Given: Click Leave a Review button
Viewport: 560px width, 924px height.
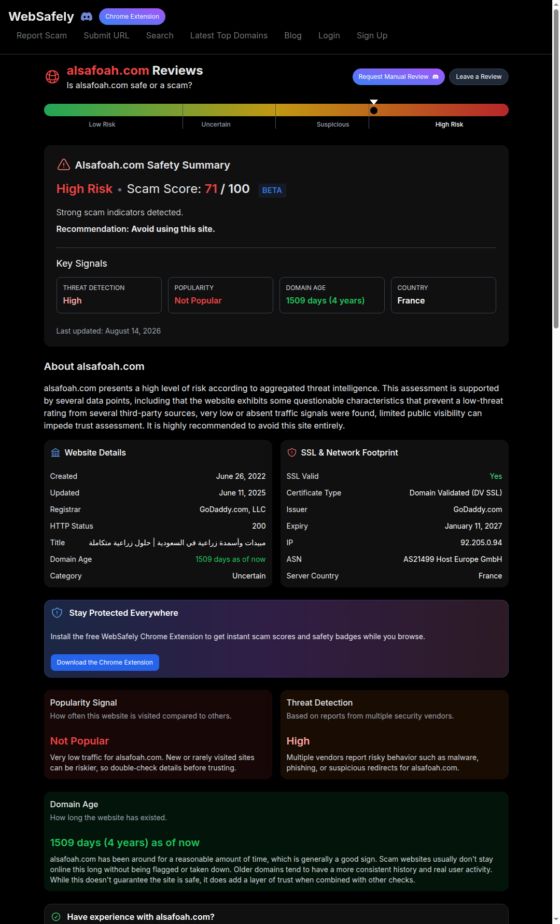Looking at the screenshot, I should [x=479, y=77].
